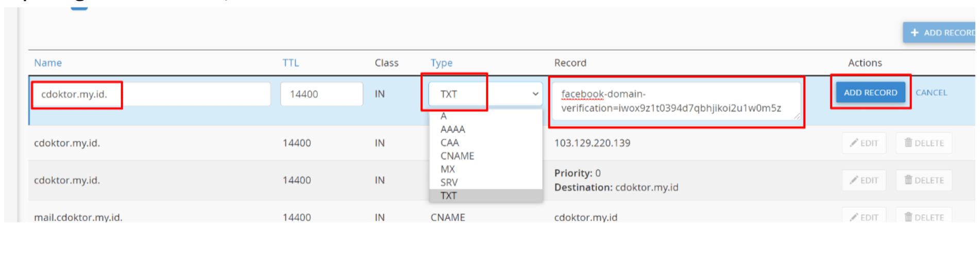Click CNAME type cell in the mail row

click(448, 217)
